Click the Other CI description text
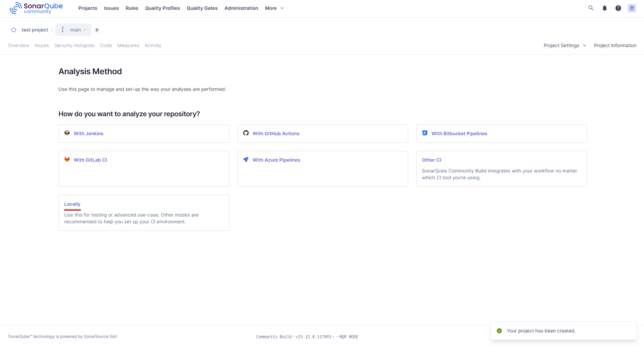 tap(499, 174)
